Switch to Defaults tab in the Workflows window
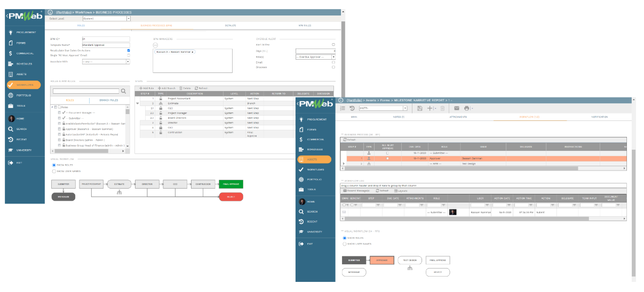644x292 pixels. pyautogui.click(x=230, y=25)
